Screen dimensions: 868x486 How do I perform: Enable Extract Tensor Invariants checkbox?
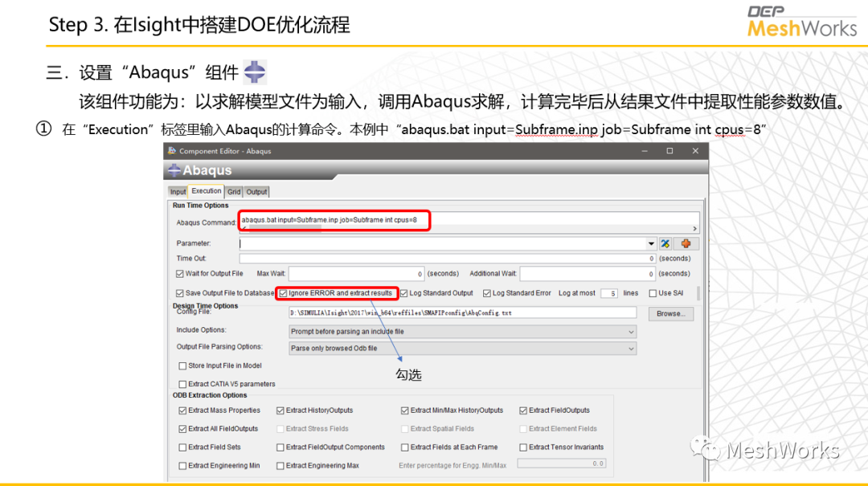(523, 447)
